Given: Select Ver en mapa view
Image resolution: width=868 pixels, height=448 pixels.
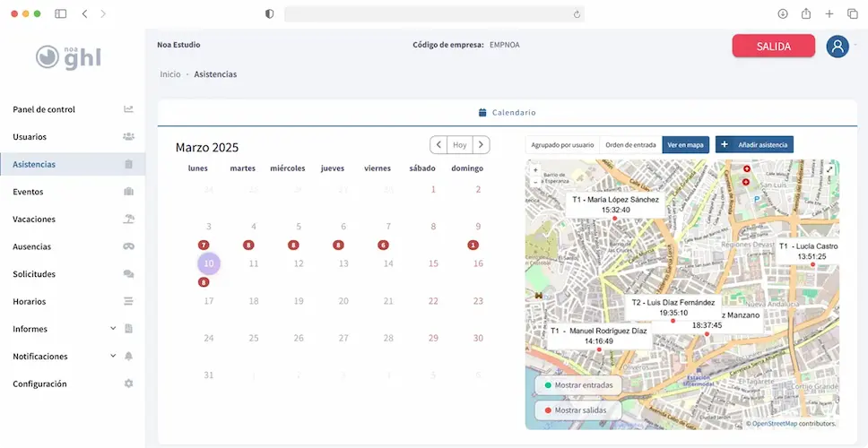Looking at the screenshot, I should click(x=685, y=145).
